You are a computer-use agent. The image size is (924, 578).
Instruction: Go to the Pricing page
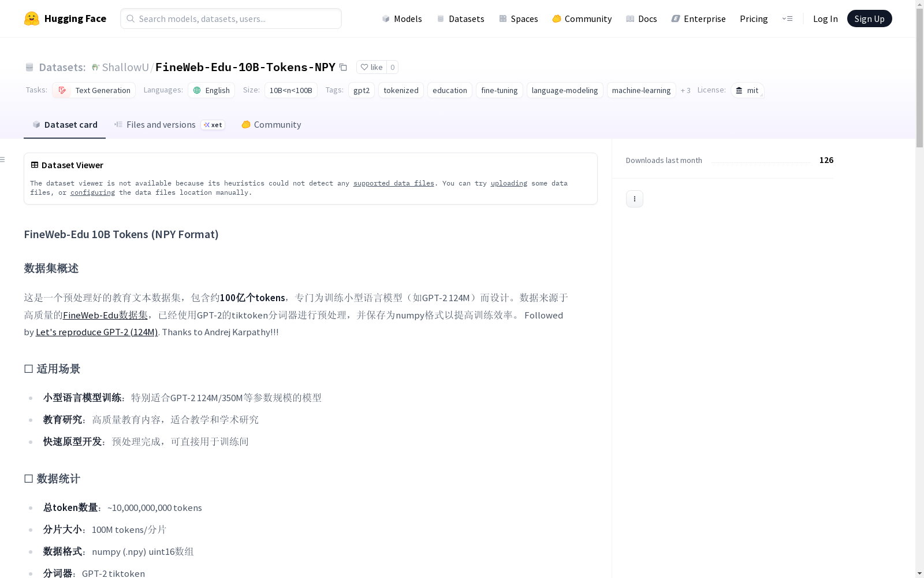(x=754, y=18)
